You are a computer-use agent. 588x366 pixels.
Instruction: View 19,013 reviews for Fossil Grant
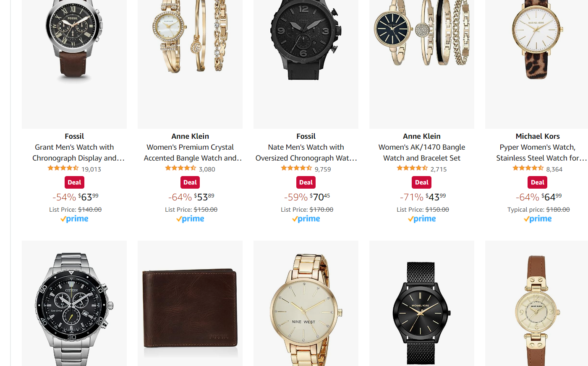click(91, 169)
